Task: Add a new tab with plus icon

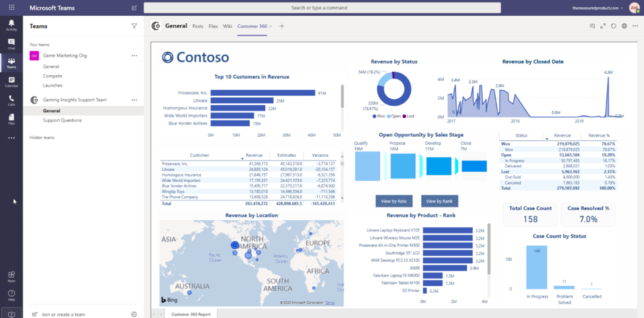Action: tap(282, 26)
